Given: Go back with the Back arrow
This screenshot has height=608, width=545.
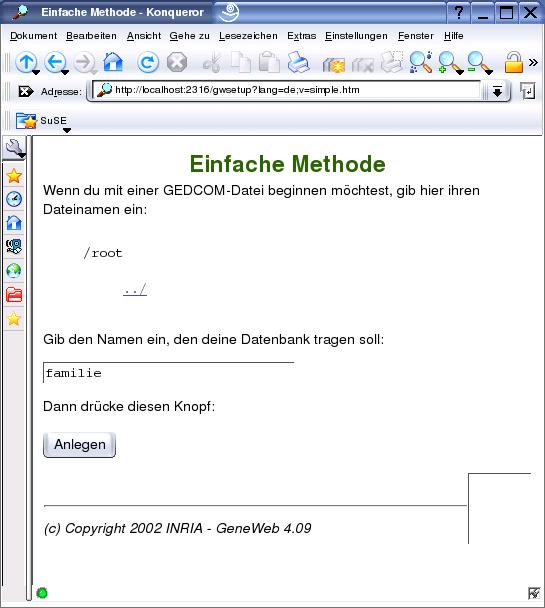Looking at the screenshot, I should point(55,62).
